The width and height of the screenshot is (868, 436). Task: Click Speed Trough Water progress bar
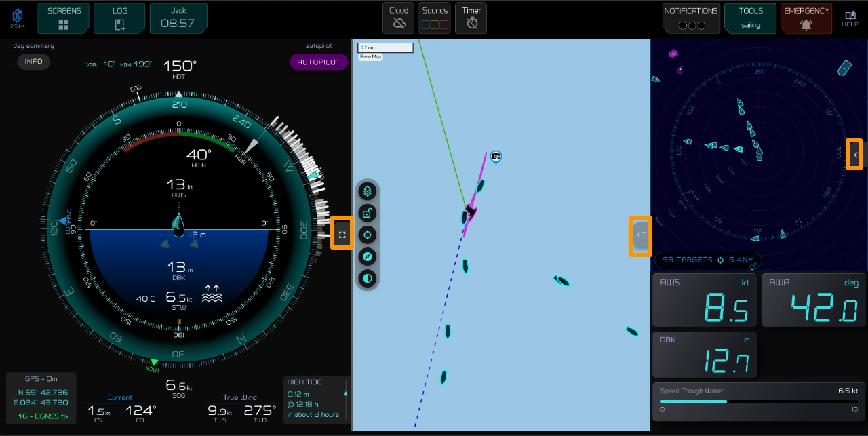pyautogui.click(x=759, y=401)
